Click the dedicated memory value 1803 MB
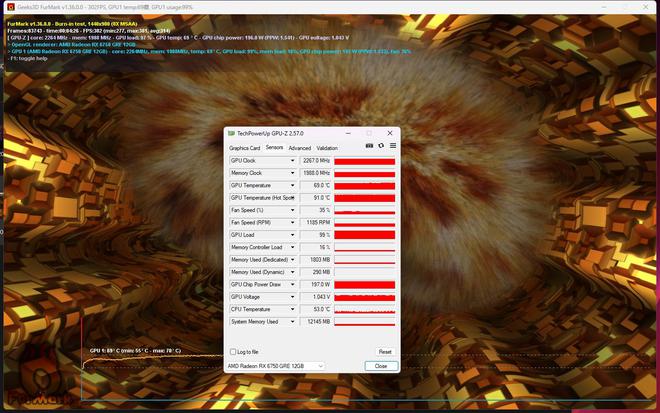The image size is (660, 413). click(316, 260)
